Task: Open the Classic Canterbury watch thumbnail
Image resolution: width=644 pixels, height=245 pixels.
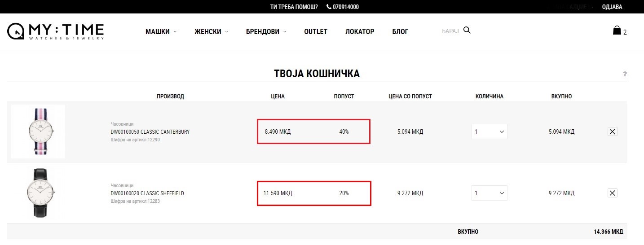Action: click(38, 131)
